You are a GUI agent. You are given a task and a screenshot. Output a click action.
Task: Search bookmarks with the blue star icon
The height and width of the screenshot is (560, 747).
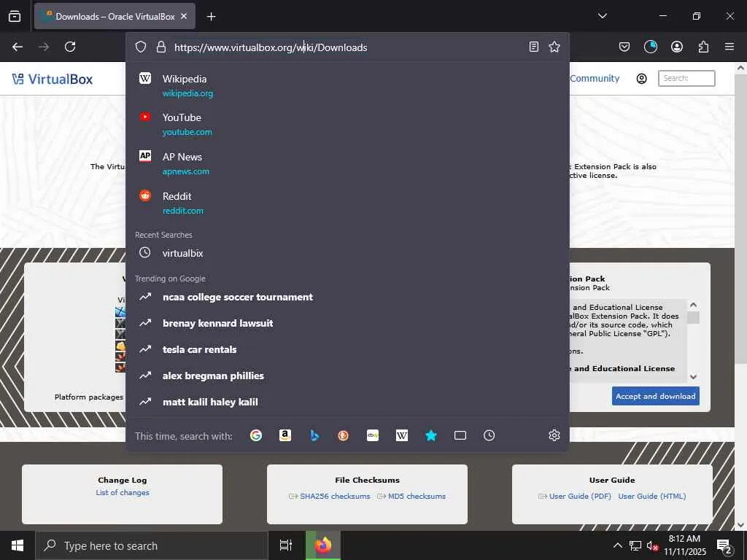(x=430, y=435)
